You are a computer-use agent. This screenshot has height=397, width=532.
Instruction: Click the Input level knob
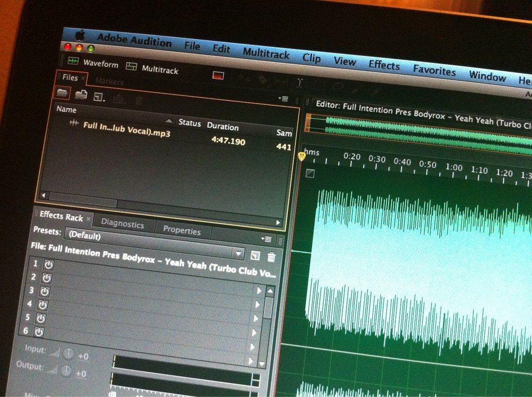(68, 353)
